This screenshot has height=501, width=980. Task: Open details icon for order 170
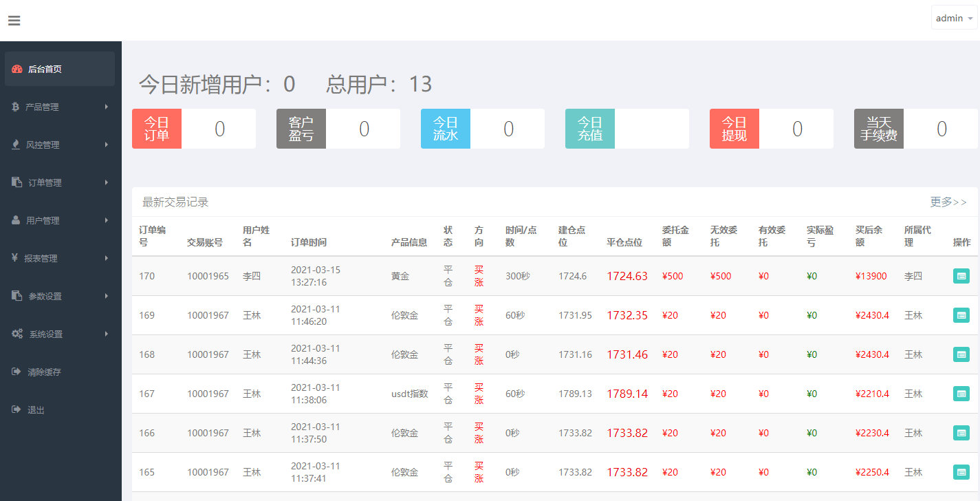click(x=961, y=276)
